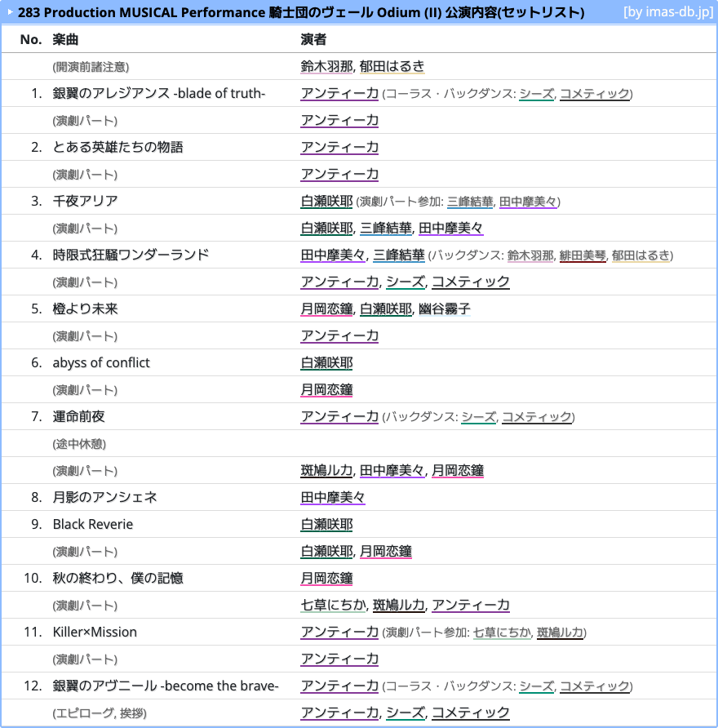Select song title Killer×Mission
718x728 pixels.
(x=95, y=632)
